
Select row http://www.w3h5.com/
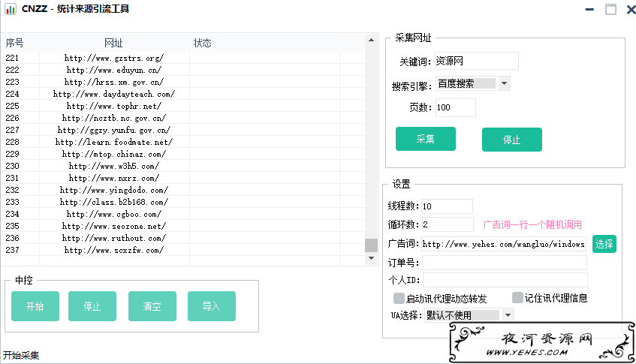(182, 166)
